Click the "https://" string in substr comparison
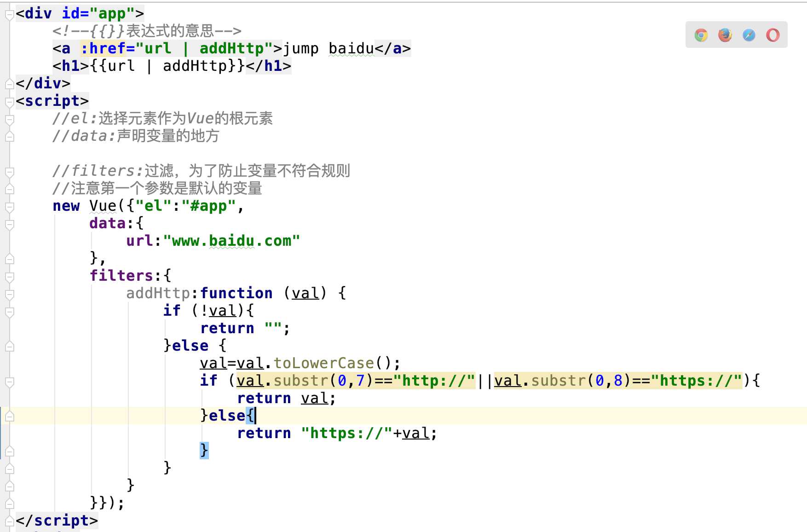Screen dimensions: 807x532 point(696,381)
